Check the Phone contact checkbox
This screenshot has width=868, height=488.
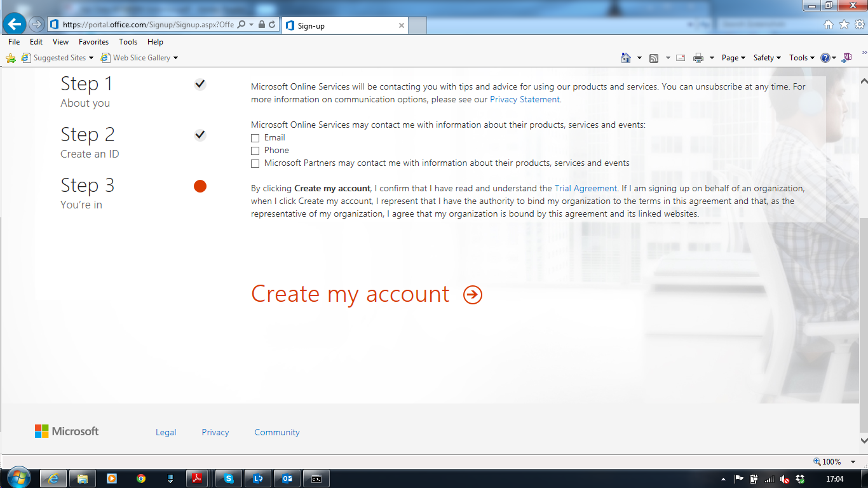(x=255, y=151)
